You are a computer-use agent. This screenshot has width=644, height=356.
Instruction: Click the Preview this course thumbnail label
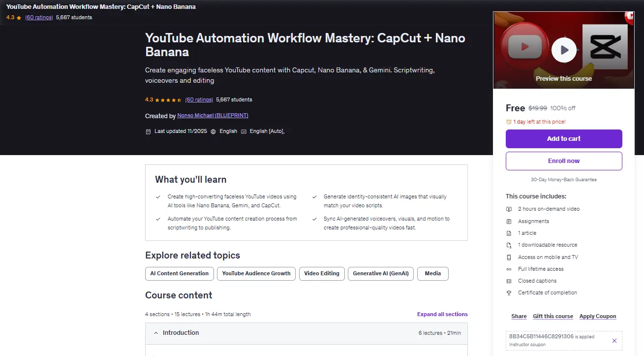564,79
